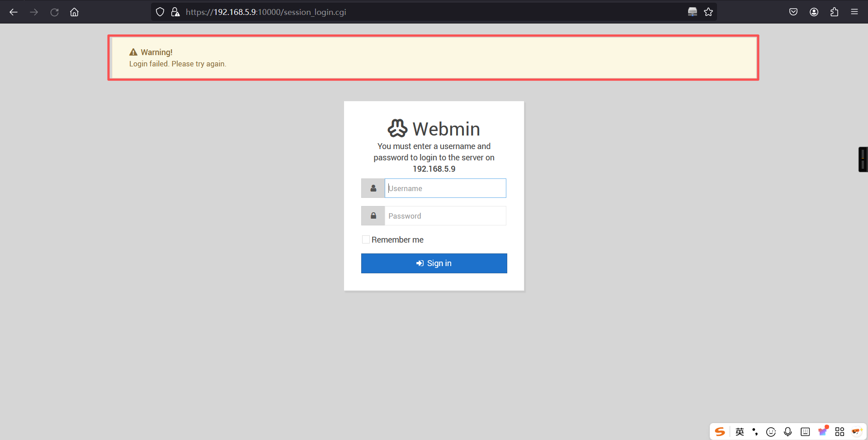The width and height of the screenshot is (868, 440).
Task: Toggle IME punctuation mode icon
Action: tap(755, 432)
